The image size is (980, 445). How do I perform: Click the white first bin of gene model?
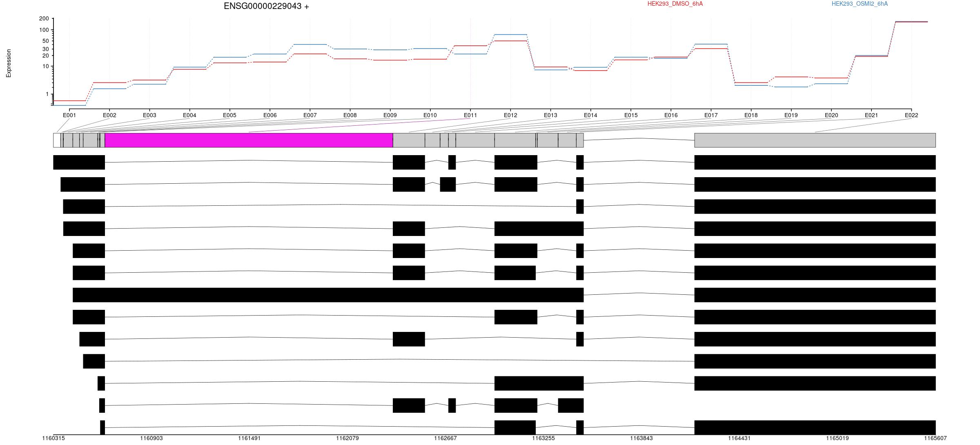(57, 140)
